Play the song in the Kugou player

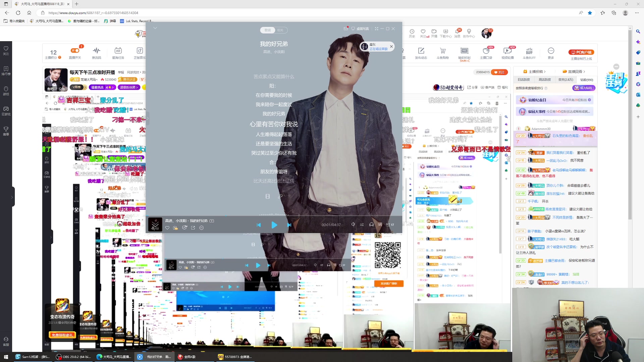[x=274, y=225]
